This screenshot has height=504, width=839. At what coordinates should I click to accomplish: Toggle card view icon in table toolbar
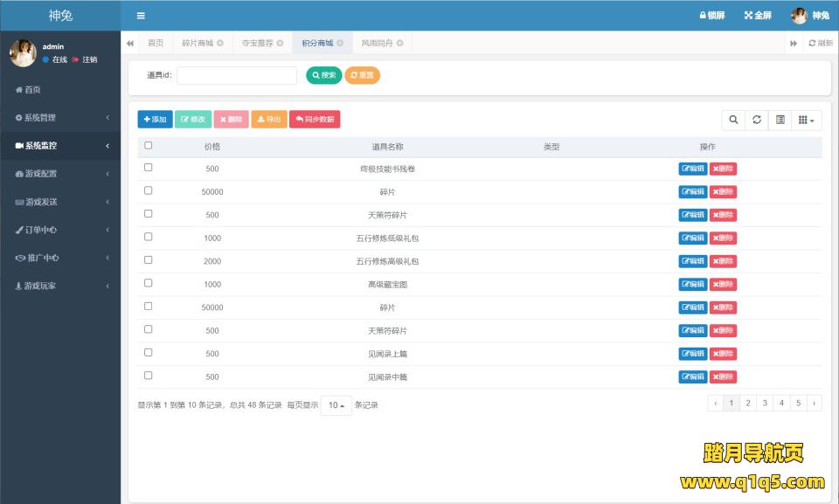pos(780,120)
